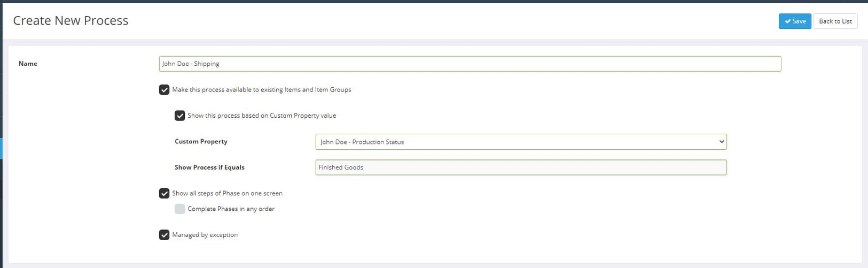868x268 pixels.
Task: Click the Save button
Action: pyautogui.click(x=794, y=21)
